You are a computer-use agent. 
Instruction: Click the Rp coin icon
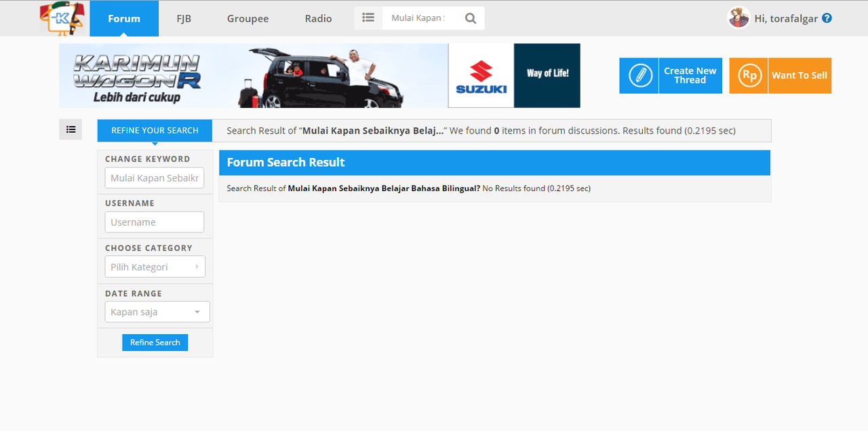pyautogui.click(x=749, y=75)
